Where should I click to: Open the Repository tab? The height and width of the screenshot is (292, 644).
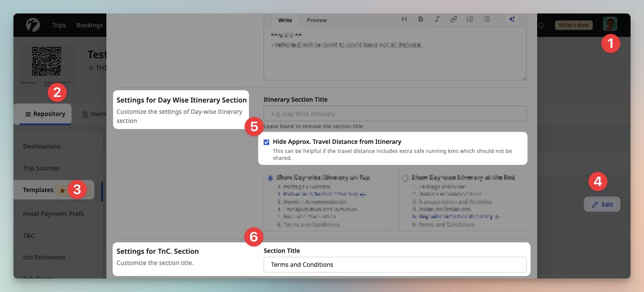(x=45, y=114)
